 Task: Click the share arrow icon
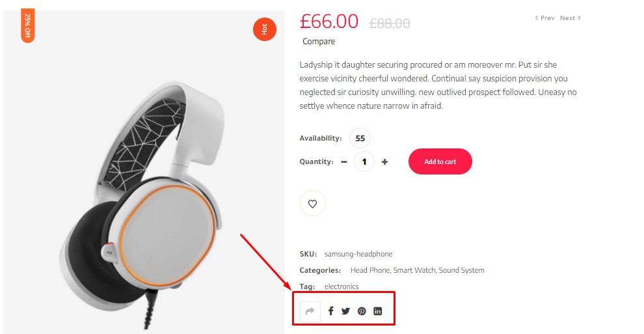click(x=310, y=311)
